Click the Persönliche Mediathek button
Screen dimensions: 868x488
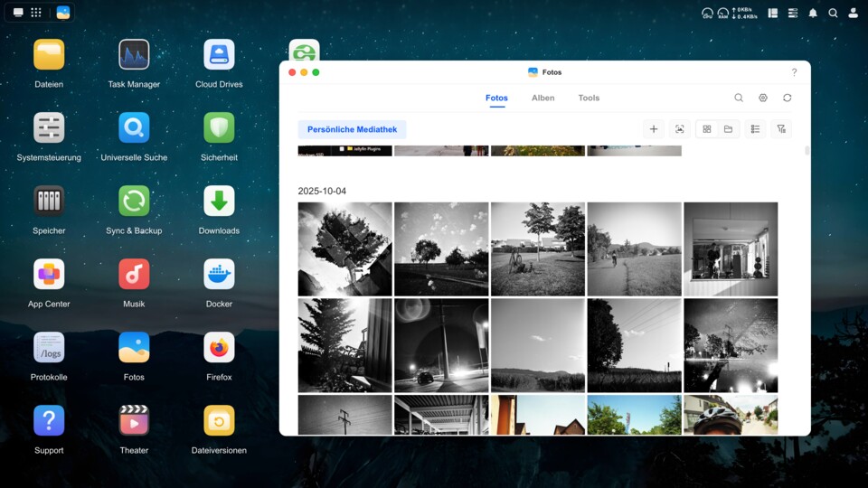[352, 129]
